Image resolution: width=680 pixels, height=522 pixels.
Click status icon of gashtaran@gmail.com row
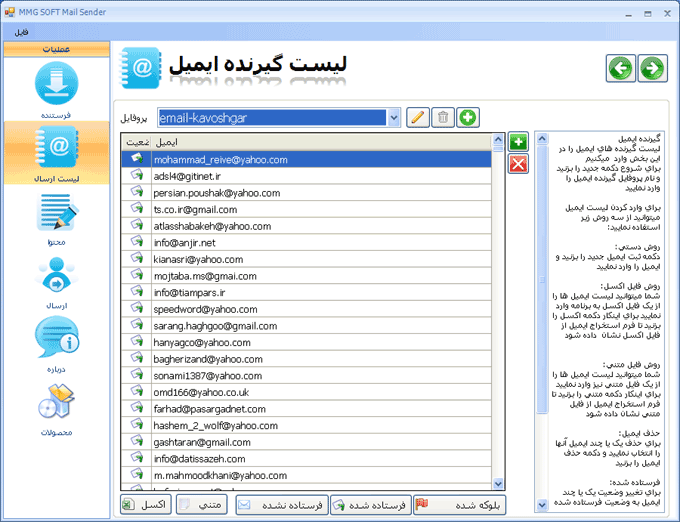tap(137, 441)
